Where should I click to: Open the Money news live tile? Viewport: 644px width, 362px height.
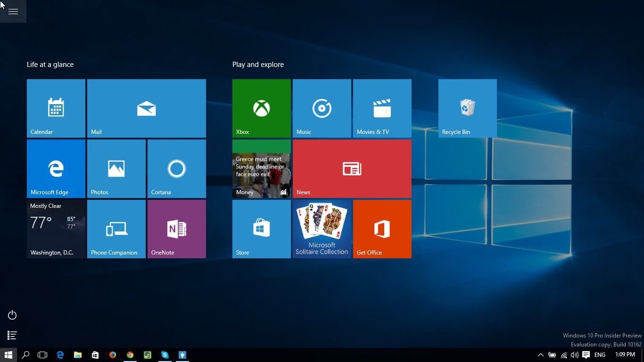click(262, 169)
